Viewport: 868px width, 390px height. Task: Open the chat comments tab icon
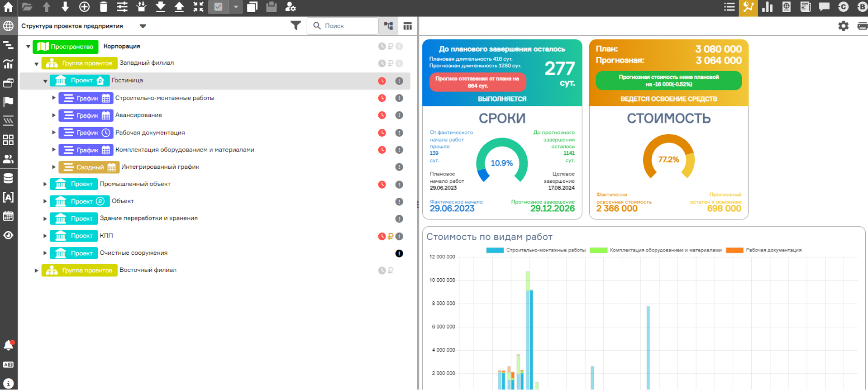(824, 7)
